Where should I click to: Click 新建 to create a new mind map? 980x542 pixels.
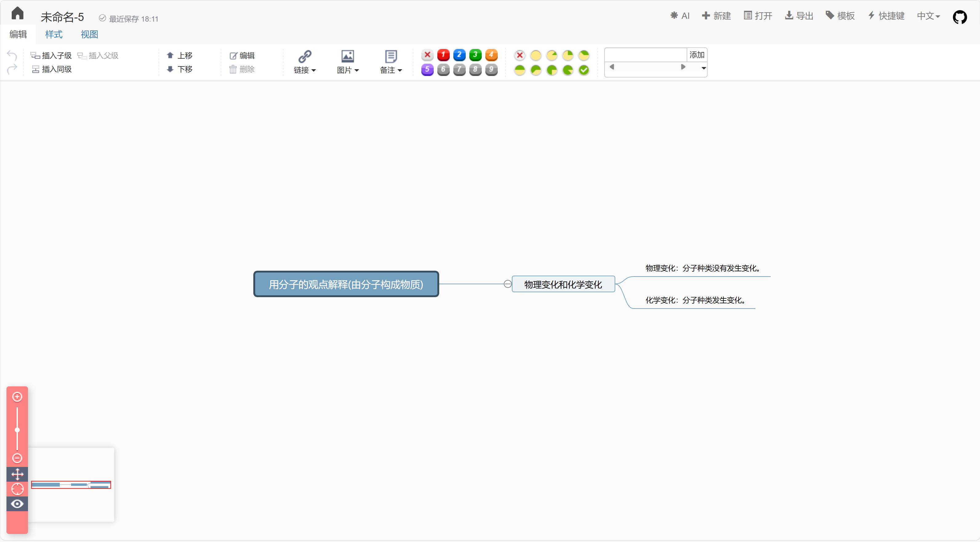click(x=716, y=16)
